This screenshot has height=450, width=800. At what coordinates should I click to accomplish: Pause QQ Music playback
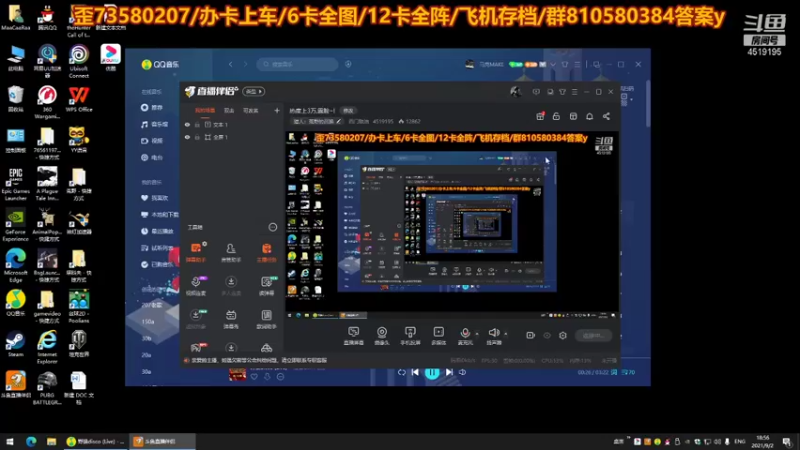[432, 372]
